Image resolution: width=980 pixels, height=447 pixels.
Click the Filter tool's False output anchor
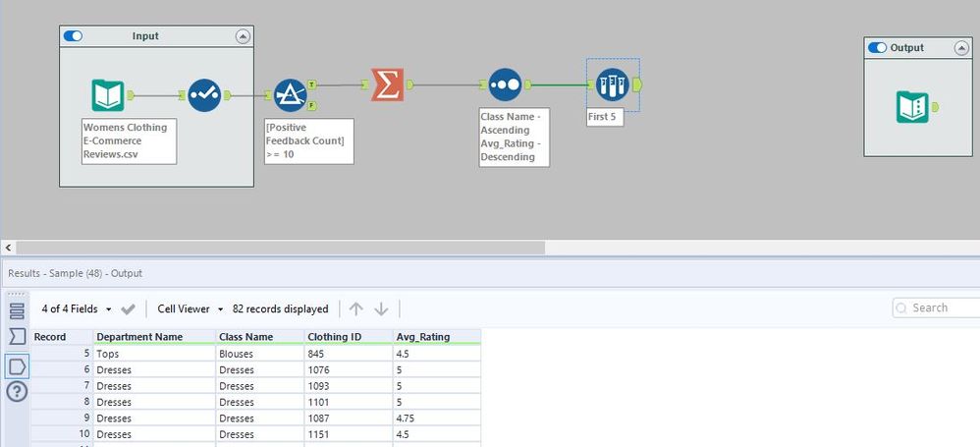[312, 106]
